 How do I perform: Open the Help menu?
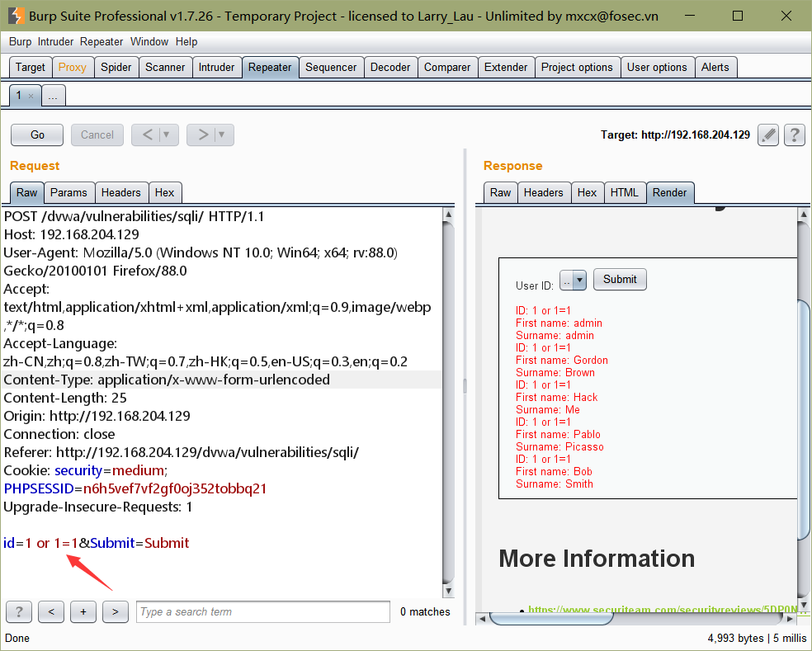(186, 42)
